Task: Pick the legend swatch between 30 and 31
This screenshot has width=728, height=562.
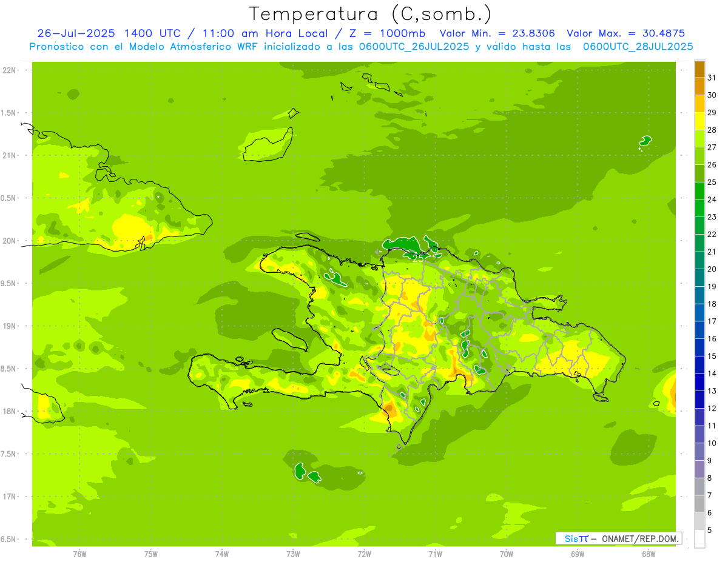Action: pyautogui.click(x=699, y=86)
